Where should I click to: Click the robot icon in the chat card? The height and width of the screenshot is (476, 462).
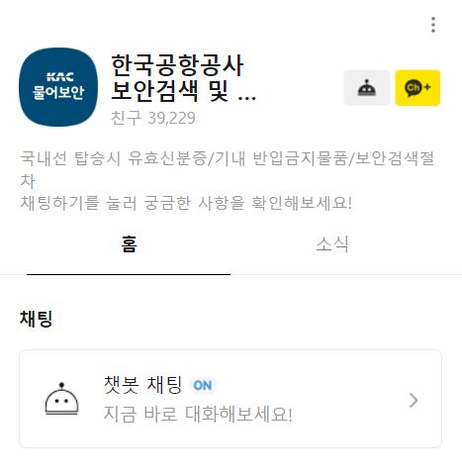[x=61, y=399]
